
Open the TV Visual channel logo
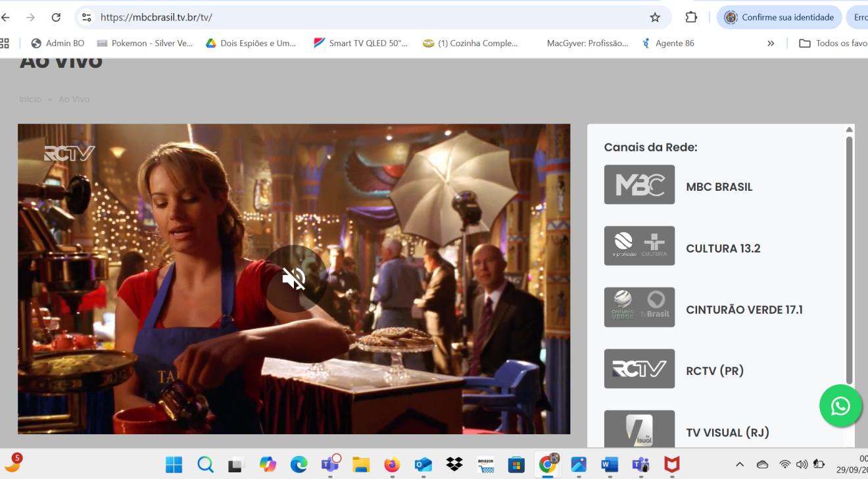(x=639, y=429)
